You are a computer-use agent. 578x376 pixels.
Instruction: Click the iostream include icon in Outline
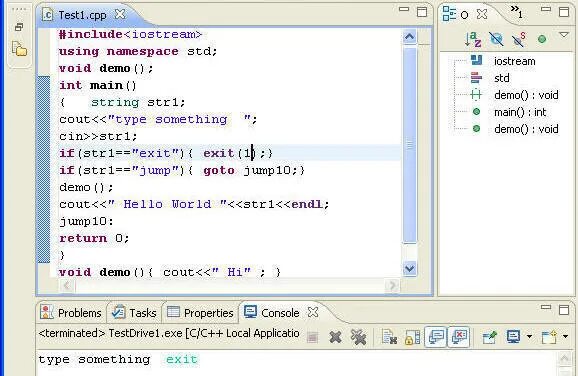(x=476, y=60)
